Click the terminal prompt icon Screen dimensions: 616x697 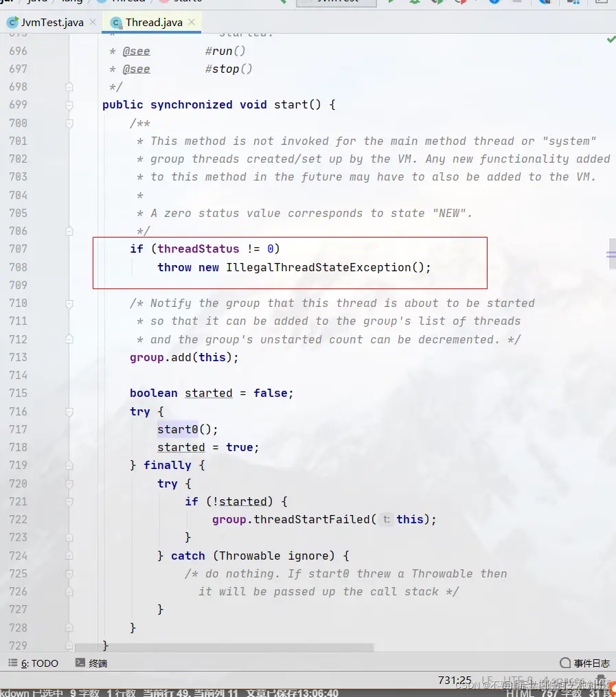(x=80, y=663)
